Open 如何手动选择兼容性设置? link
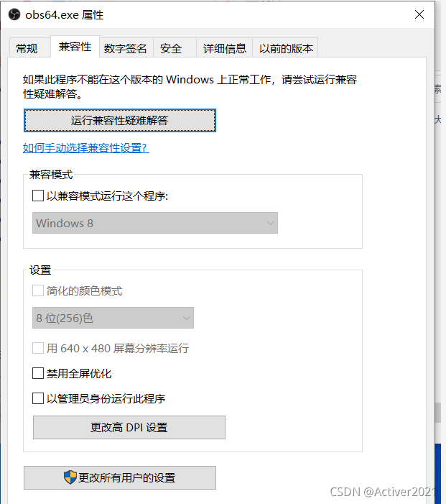Screen dimensions: 446x504 point(86,148)
